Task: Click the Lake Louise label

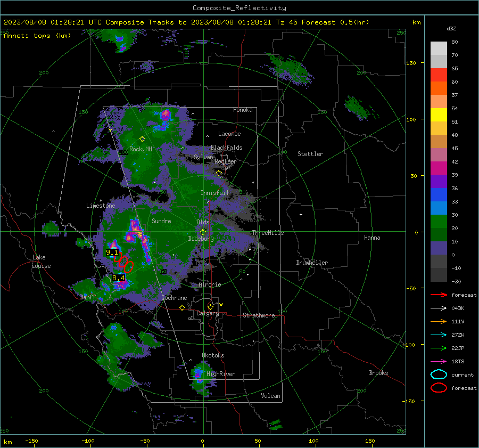Action: [41, 262]
